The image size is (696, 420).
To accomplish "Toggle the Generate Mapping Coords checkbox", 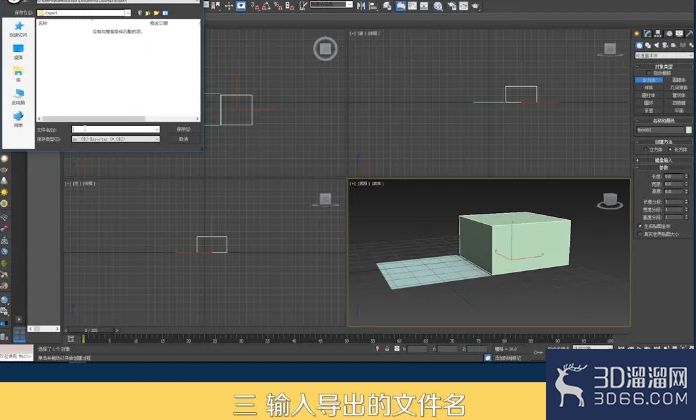I will 640,226.
